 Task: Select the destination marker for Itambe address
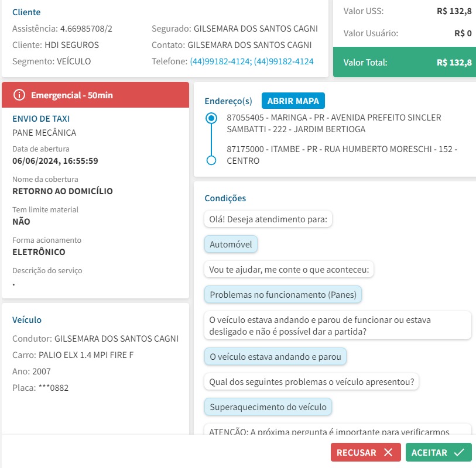(211, 160)
